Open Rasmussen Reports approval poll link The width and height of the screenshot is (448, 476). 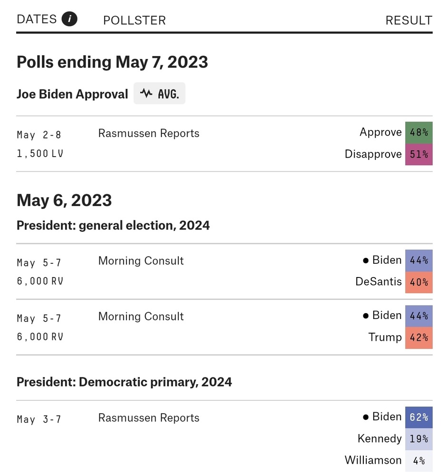pyautogui.click(x=148, y=133)
